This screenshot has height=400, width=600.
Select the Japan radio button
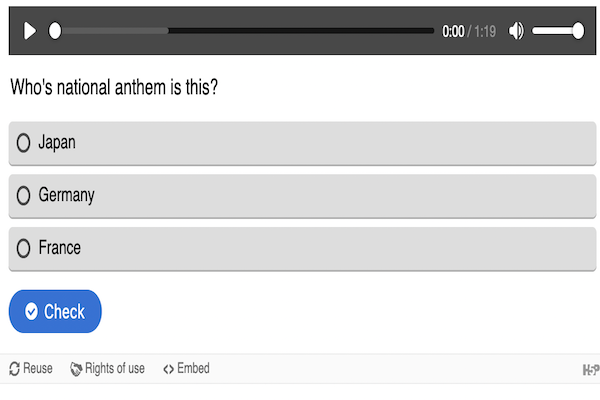(23, 143)
